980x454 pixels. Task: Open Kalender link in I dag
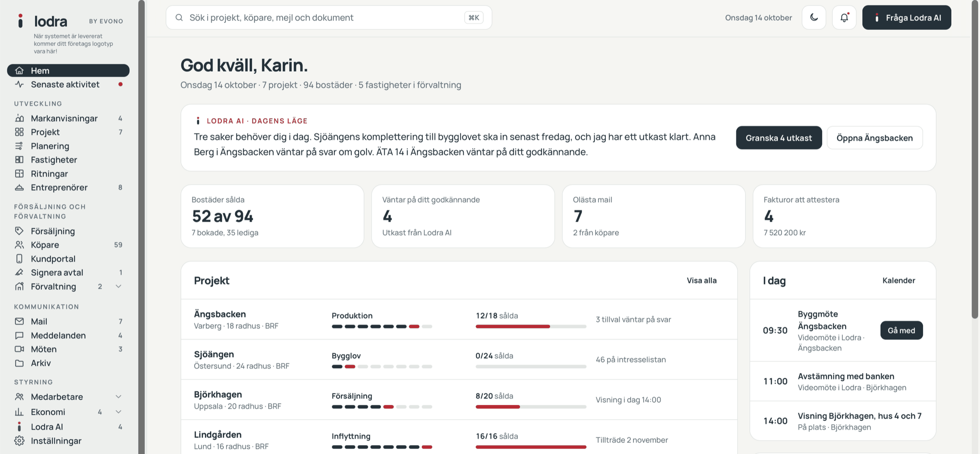pos(898,280)
